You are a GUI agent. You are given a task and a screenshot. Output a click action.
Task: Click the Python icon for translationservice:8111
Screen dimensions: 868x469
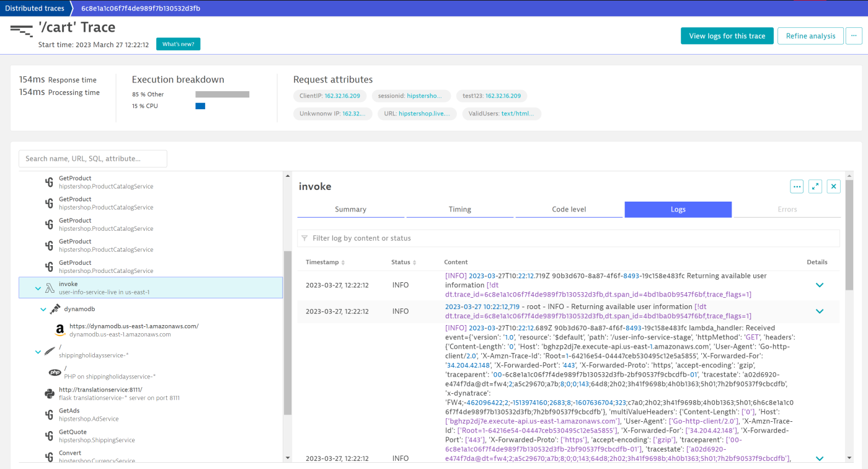tap(50, 393)
